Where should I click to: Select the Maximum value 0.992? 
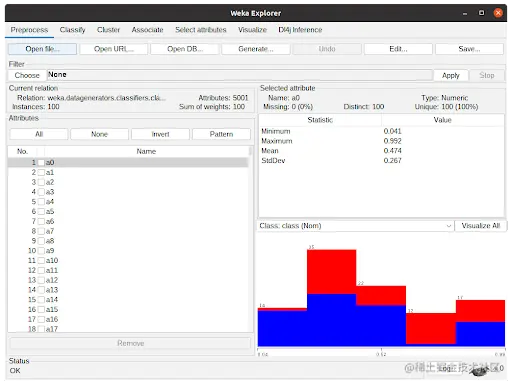coord(392,141)
